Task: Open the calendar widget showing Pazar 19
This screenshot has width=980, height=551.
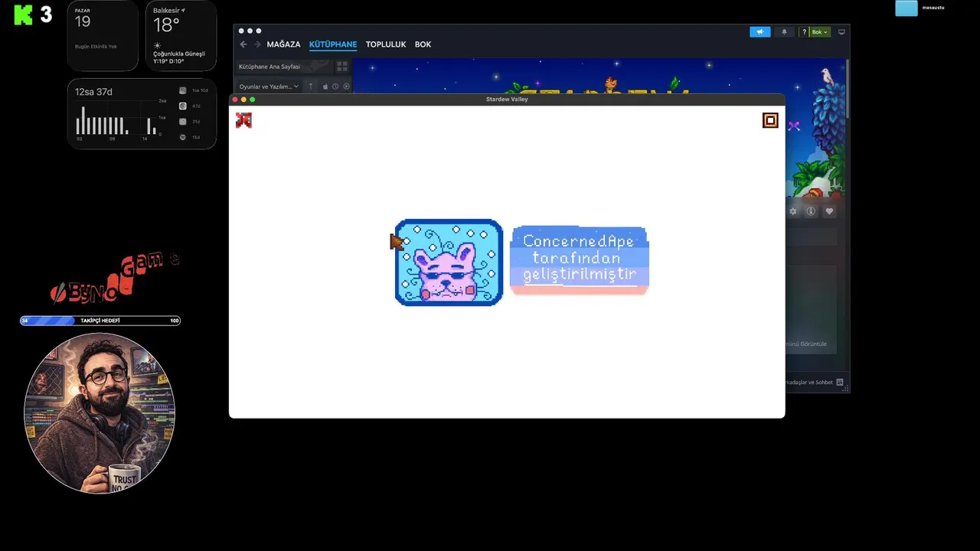Action: click(103, 35)
